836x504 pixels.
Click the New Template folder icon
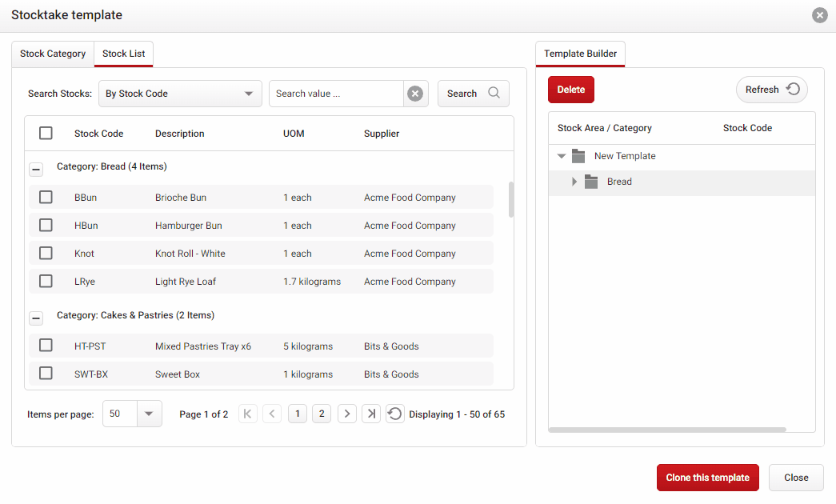click(x=578, y=156)
